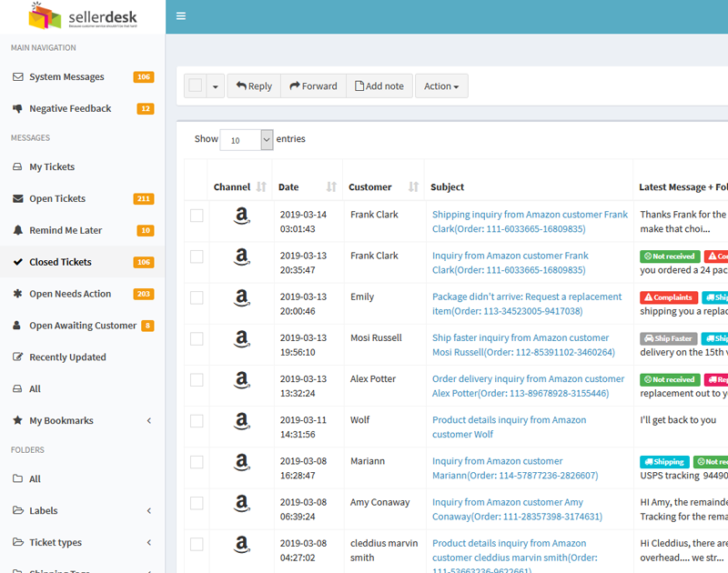Click the Amazon channel icon for Emily's ticket

tap(241, 297)
